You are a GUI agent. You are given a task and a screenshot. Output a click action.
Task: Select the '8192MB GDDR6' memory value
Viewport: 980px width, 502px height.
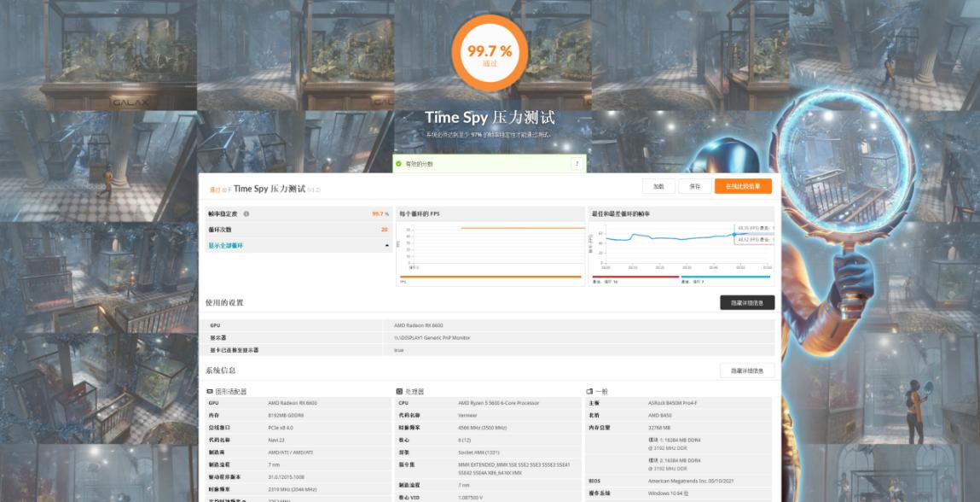coord(287,416)
